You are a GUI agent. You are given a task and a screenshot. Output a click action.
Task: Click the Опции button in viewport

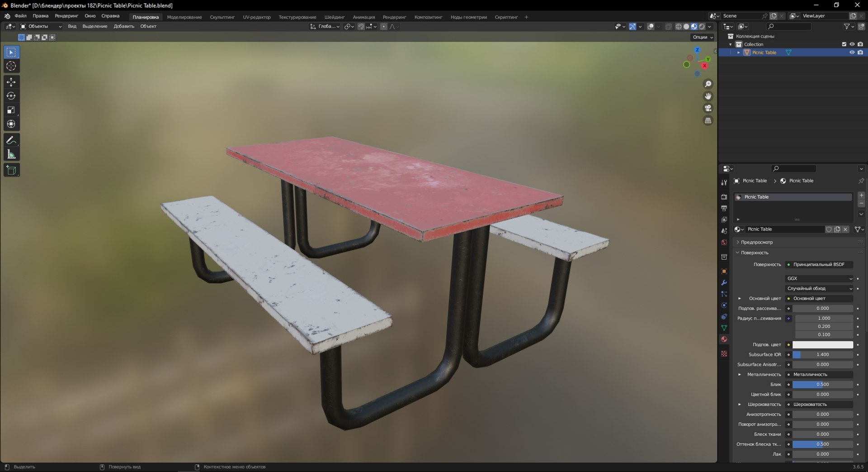(703, 37)
